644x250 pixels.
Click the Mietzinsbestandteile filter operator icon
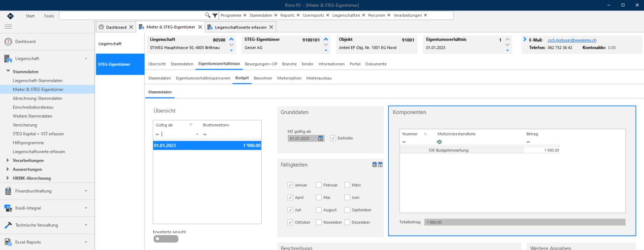click(440, 142)
